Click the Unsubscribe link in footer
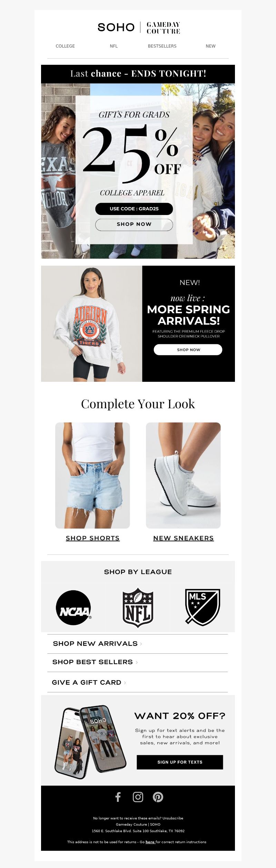 173,818
